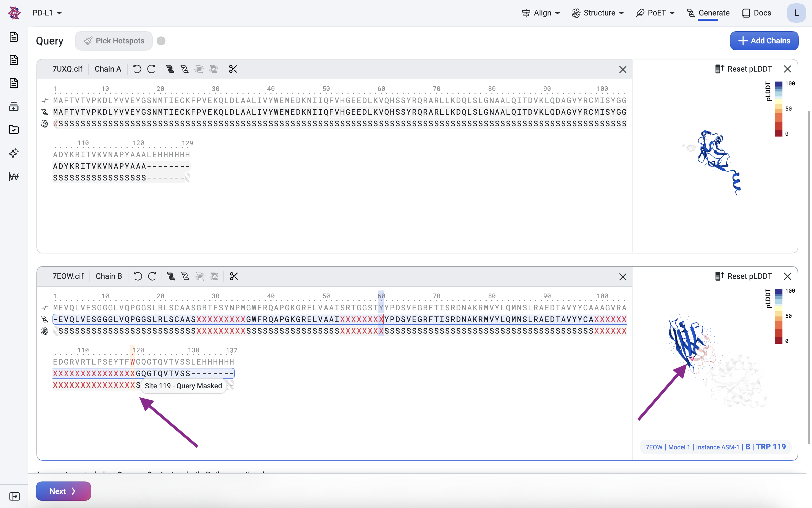Click the Next button

point(64,491)
